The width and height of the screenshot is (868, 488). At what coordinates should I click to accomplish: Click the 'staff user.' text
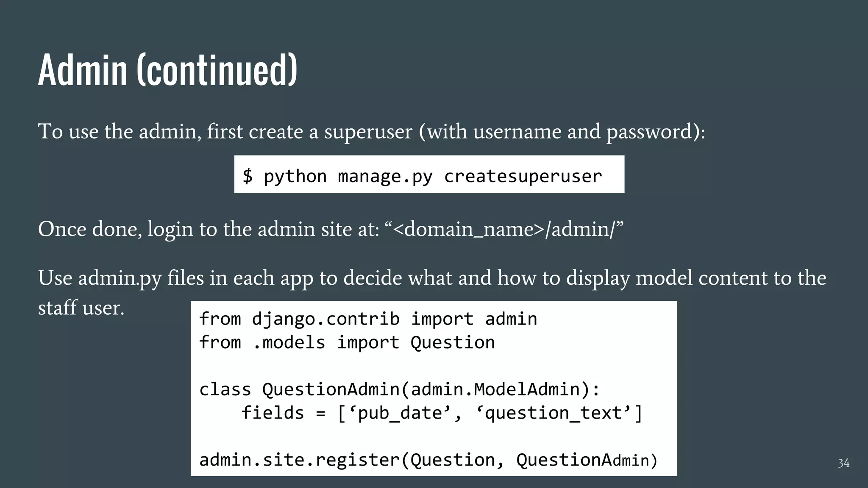(x=81, y=308)
